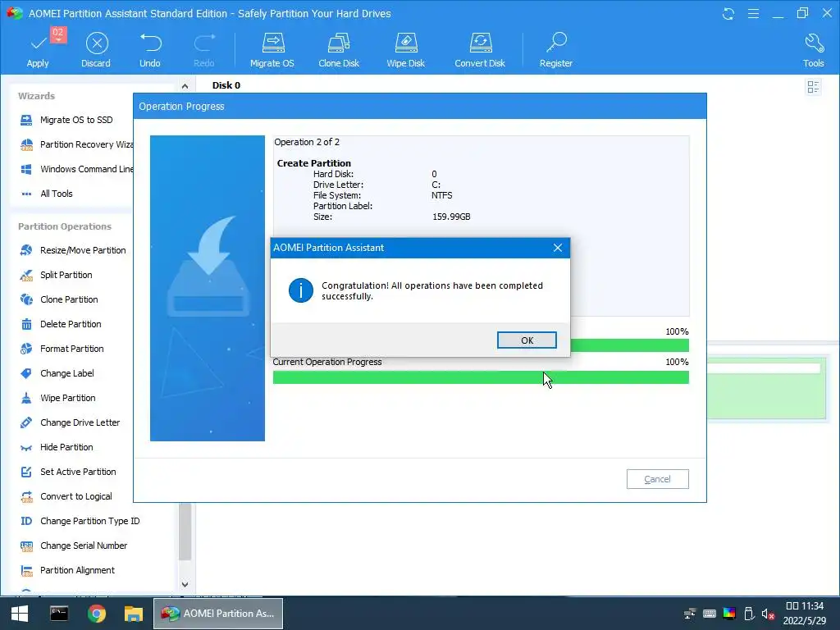Screen dimensions: 840x630
Task: Click the sidebar scroll down arrow
Action: [185, 584]
